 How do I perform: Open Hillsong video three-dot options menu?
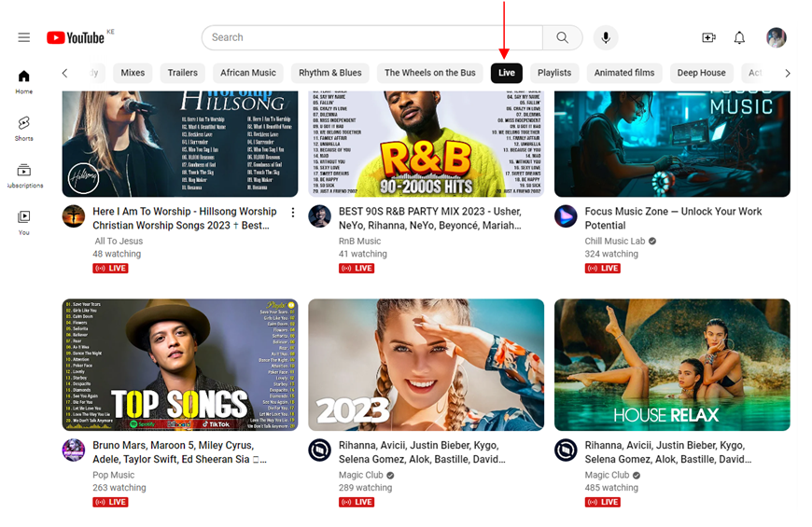click(293, 213)
